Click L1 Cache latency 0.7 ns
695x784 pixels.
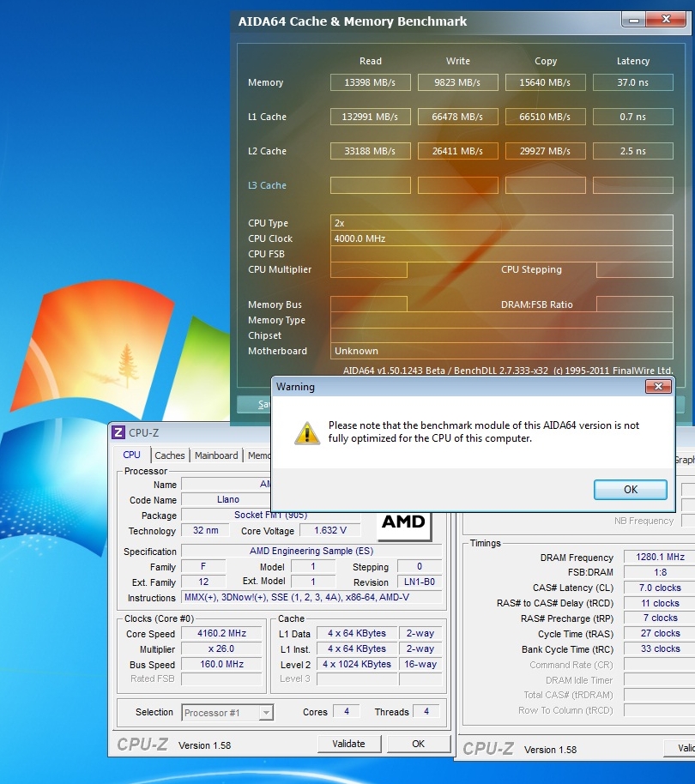[632, 117]
